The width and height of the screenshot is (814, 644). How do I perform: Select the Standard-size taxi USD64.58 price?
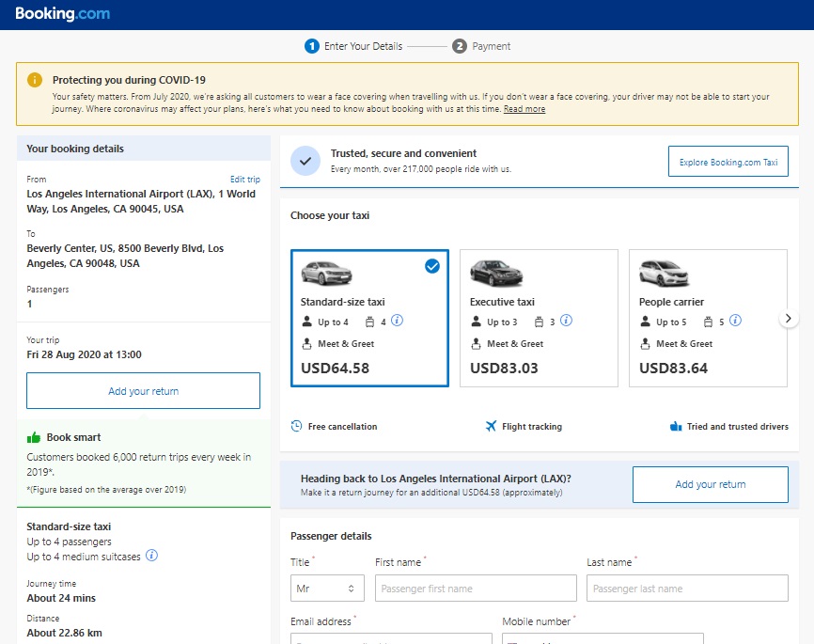335,369
